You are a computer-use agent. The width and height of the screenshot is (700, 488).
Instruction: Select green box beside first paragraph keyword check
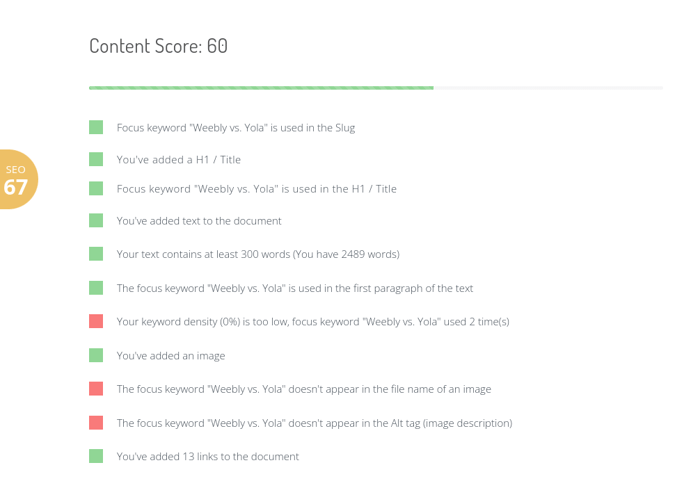point(96,288)
